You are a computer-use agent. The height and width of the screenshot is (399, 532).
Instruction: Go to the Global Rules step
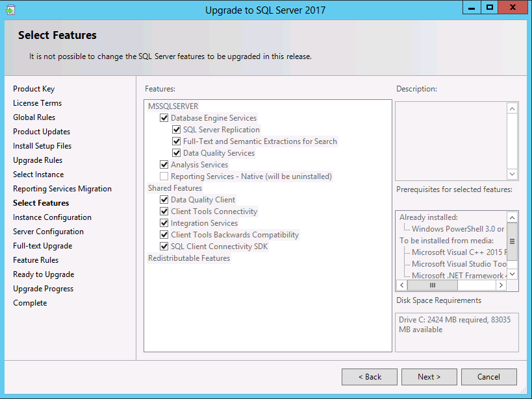point(34,117)
